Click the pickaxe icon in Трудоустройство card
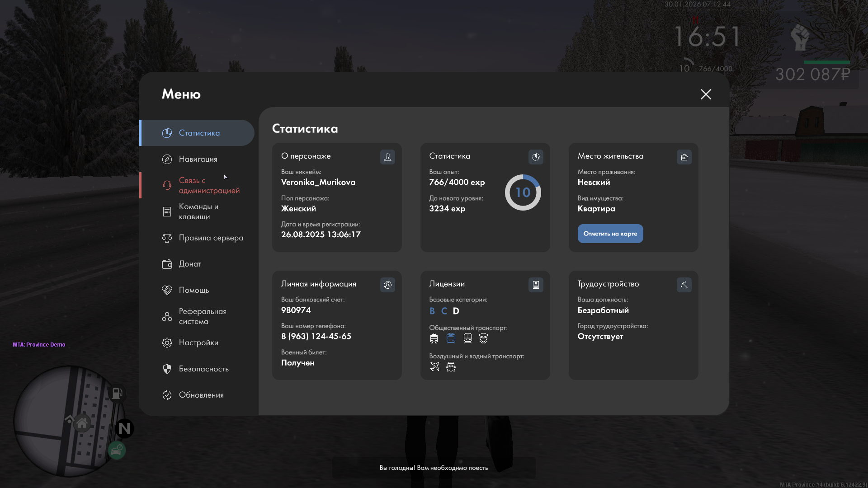Viewport: 868px width, 488px height. click(684, 285)
